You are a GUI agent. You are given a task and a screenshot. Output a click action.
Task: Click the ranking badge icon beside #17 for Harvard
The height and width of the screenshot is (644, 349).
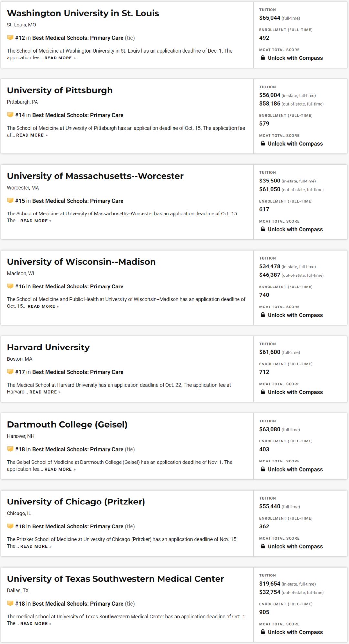pyautogui.click(x=10, y=372)
